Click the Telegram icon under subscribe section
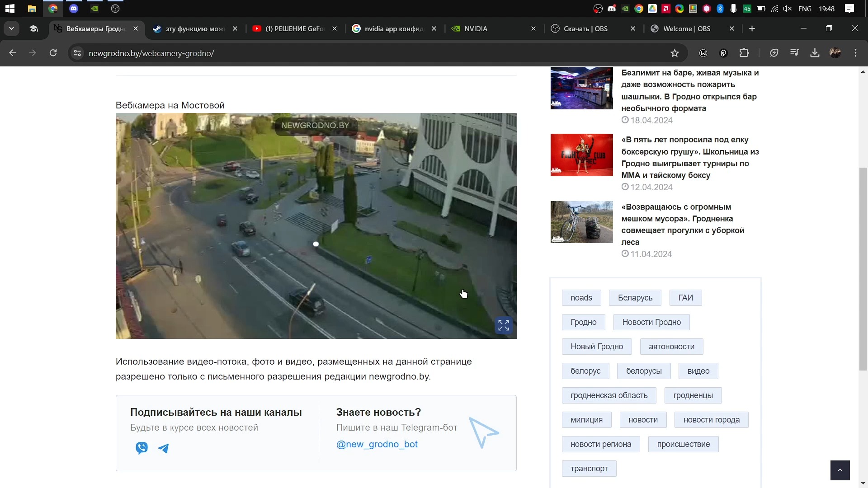Screen dimensions: 868x488 [164, 448]
